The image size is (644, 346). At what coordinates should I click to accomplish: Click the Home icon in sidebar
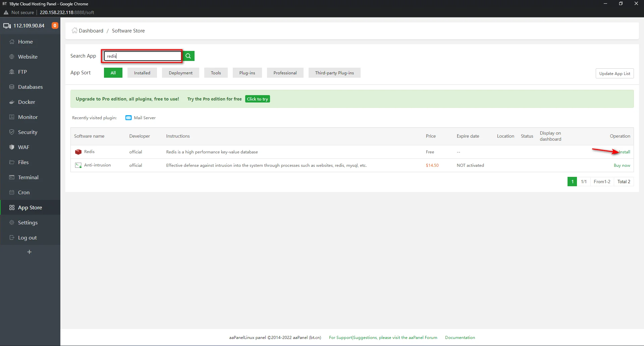(x=12, y=42)
